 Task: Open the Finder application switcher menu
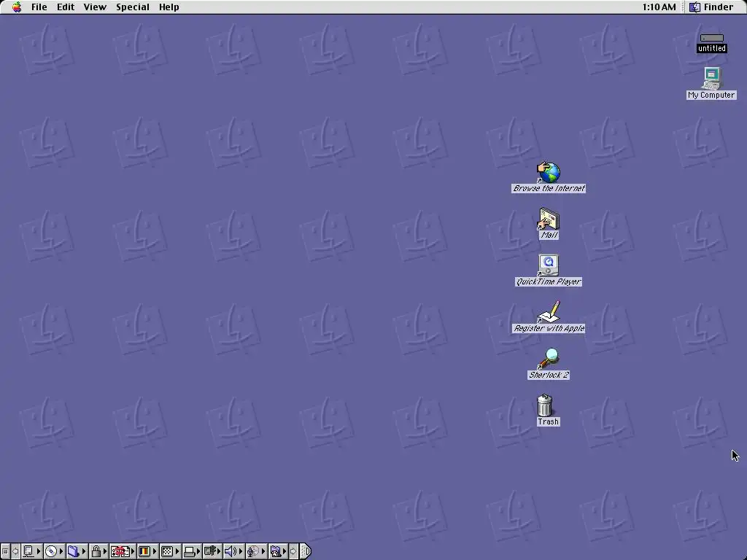tap(711, 7)
